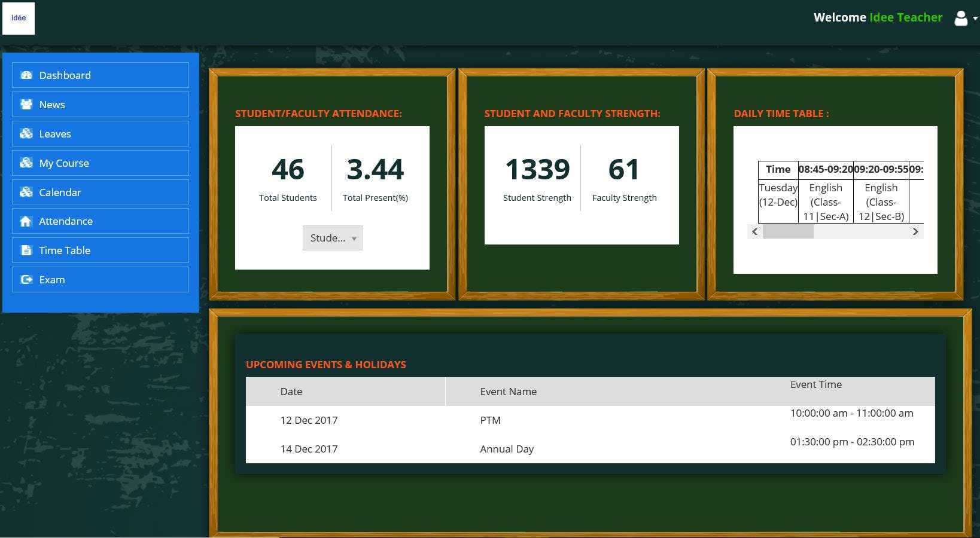Screen dimensions: 980x538
Task: Click the Calendar icon in the sidebar
Action: point(26,192)
